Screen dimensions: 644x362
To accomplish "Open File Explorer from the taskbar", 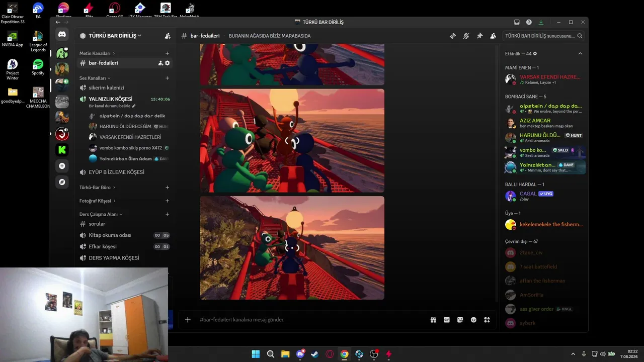I will click(285, 354).
